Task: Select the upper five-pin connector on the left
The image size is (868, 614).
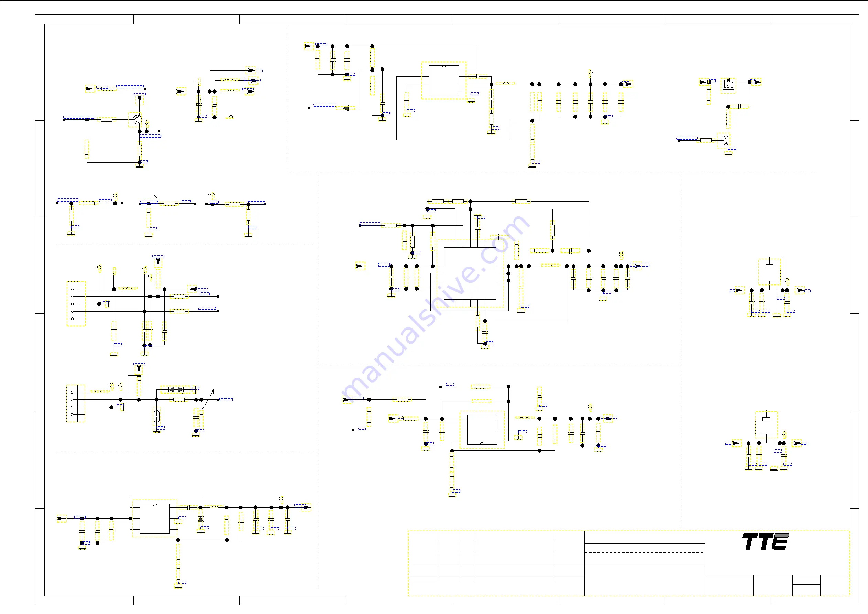Action: (76, 304)
